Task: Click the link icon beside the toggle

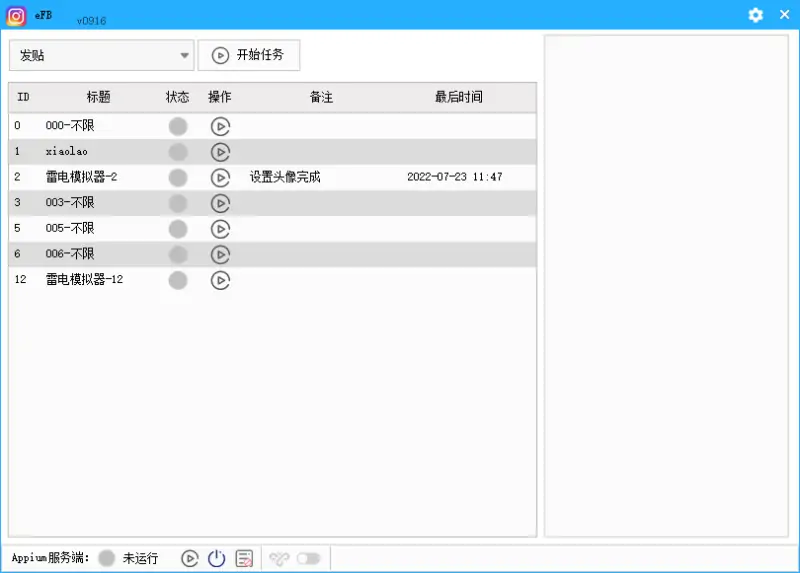Action: [279, 558]
